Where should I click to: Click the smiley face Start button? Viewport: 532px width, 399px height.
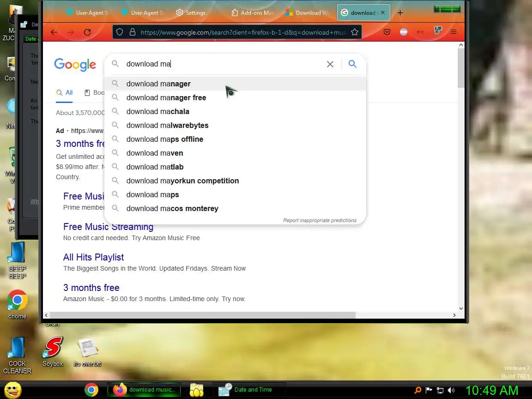pos(12,390)
